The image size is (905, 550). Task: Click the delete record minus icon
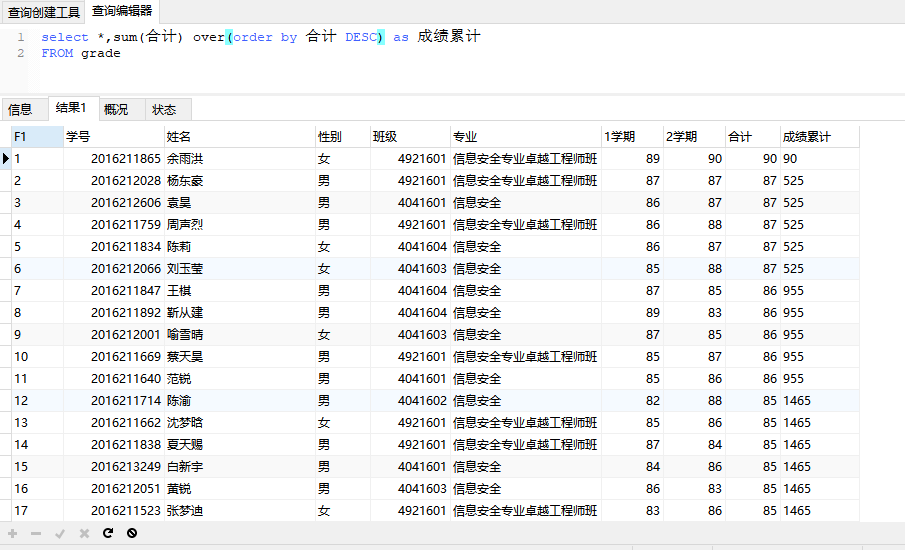(x=36, y=533)
